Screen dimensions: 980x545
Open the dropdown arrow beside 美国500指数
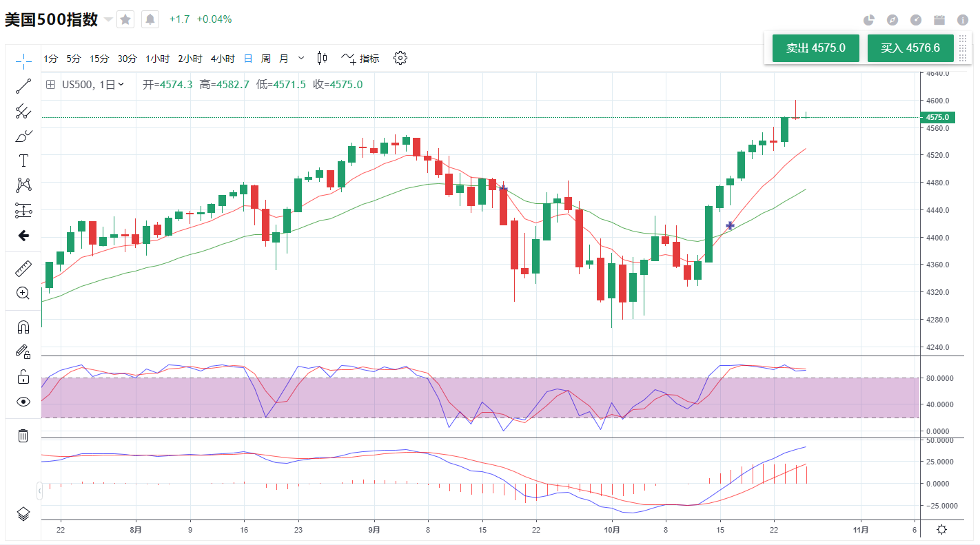coord(108,20)
